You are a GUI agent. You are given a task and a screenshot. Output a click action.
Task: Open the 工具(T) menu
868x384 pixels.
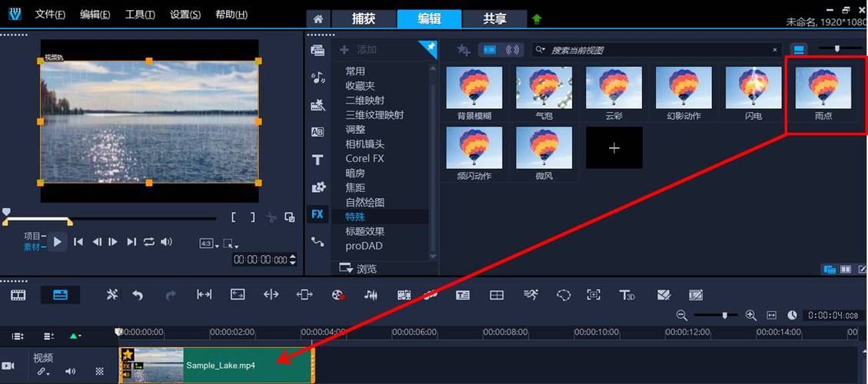click(x=140, y=15)
